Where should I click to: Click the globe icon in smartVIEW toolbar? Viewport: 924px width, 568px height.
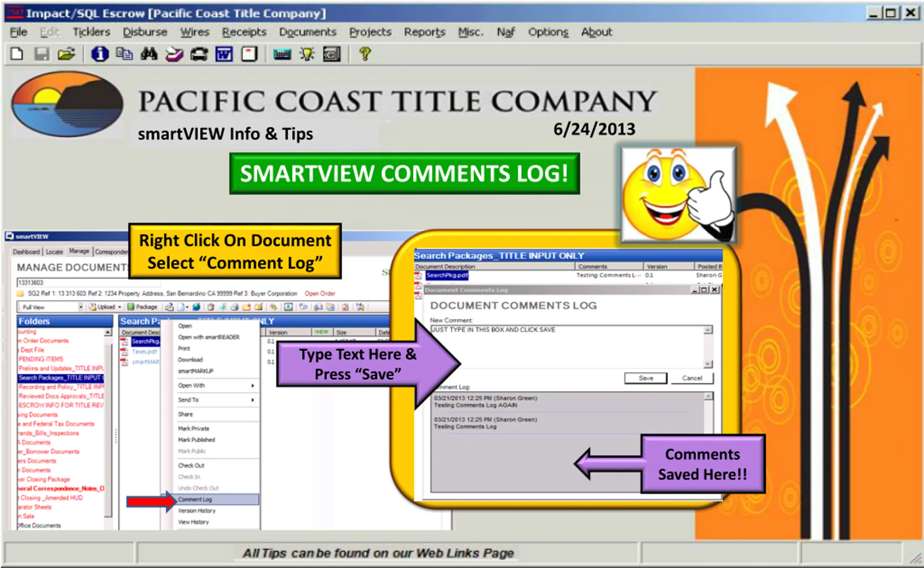pyautogui.click(x=196, y=307)
